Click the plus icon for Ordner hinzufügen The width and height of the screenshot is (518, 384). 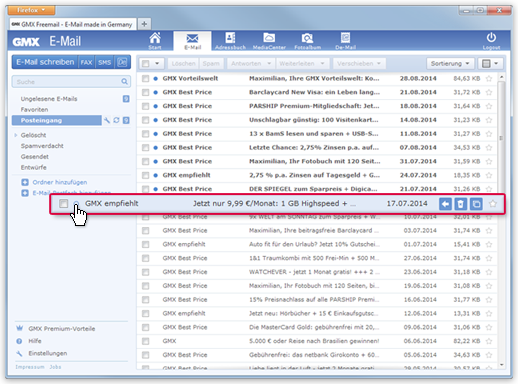[x=25, y=182]
